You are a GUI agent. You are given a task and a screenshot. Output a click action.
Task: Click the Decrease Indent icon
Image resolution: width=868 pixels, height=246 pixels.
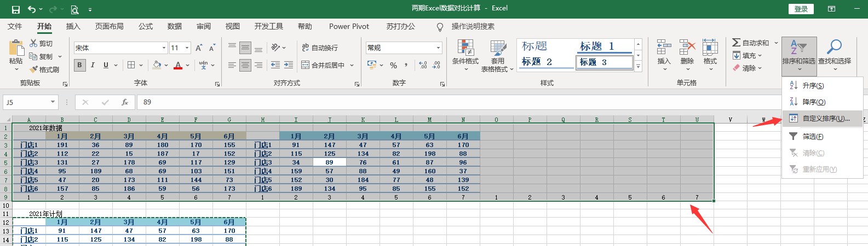pos(275,65)
